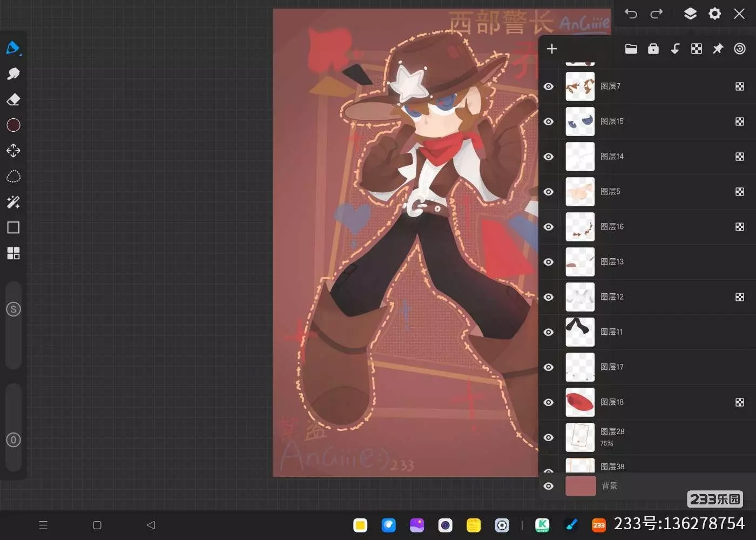Hide layer 图层7
Image resolution: width=756 pixels, height=540 pixels.
(549, 86)
